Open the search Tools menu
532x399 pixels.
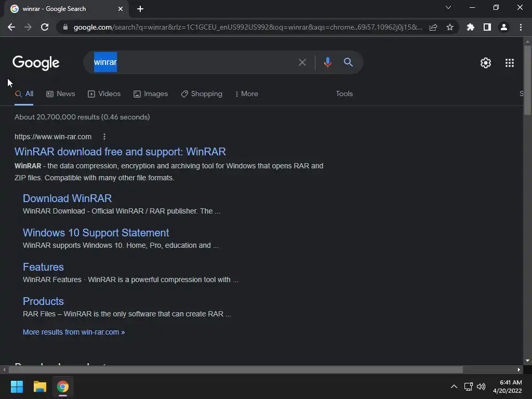[x=344, y=94]
